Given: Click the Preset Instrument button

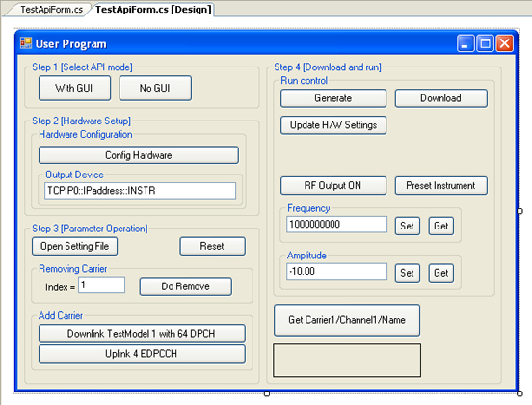Looking at the screenshot, I should 441,186.
